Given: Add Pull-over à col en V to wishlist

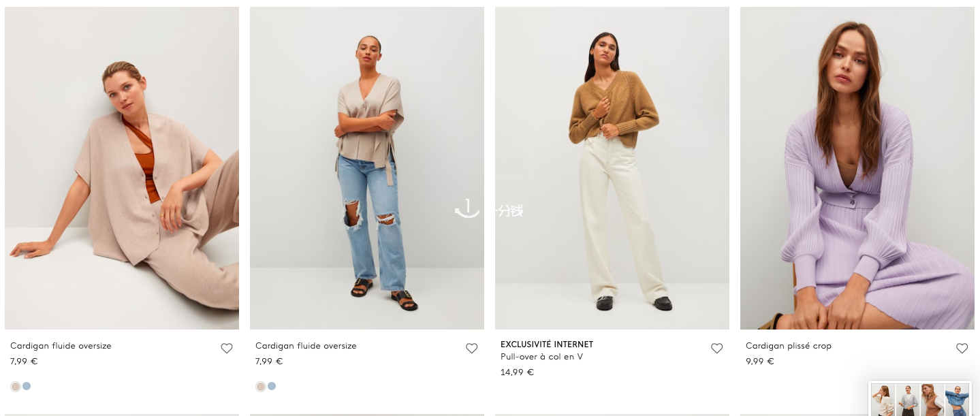Looking at the screenshot, I should (717, 348).
